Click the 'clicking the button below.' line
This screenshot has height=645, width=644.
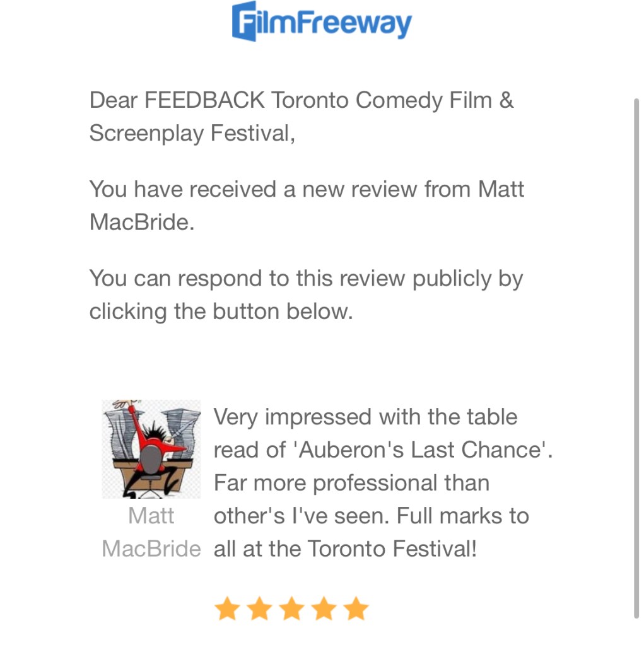coord(221,311)
